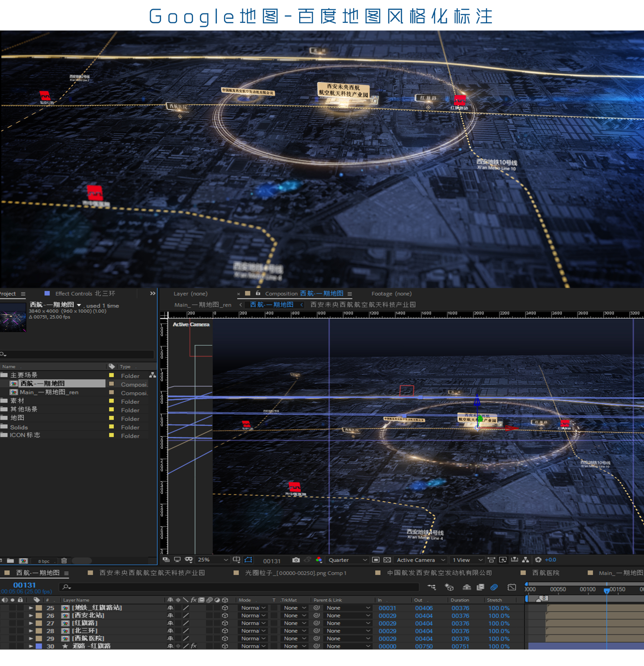Screen dimensions: 644x666
Task: Expand the hidden panels chevron next to Effect Controls
Action: [153, 293]
